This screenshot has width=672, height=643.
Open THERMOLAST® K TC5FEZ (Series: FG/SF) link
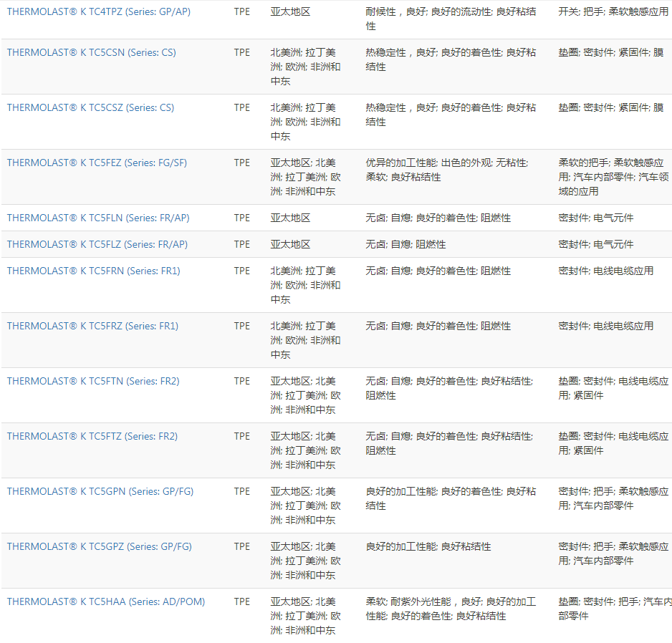[97, 163]
